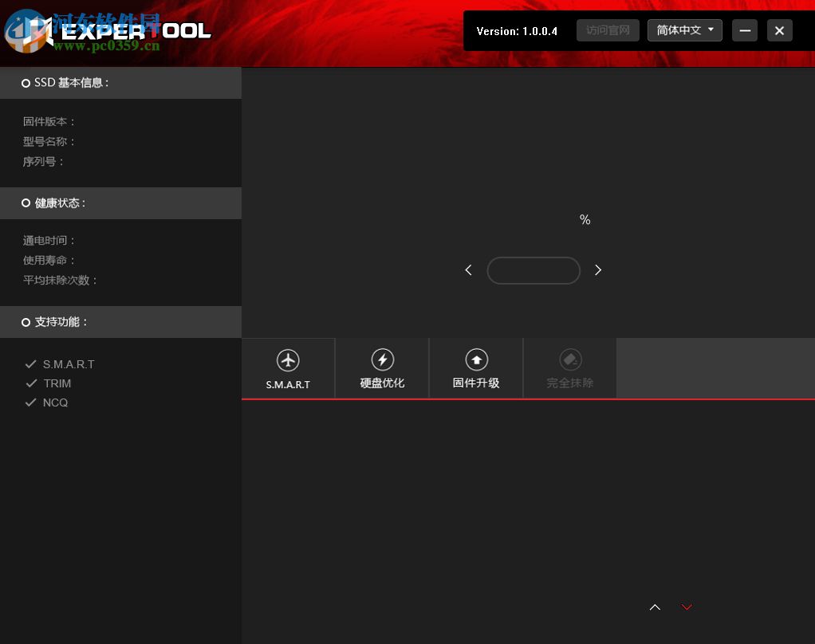Open the 简体中文 language dropdown
Image resolution: width=815 pixels, height=644 pixels.
point(684,30)
